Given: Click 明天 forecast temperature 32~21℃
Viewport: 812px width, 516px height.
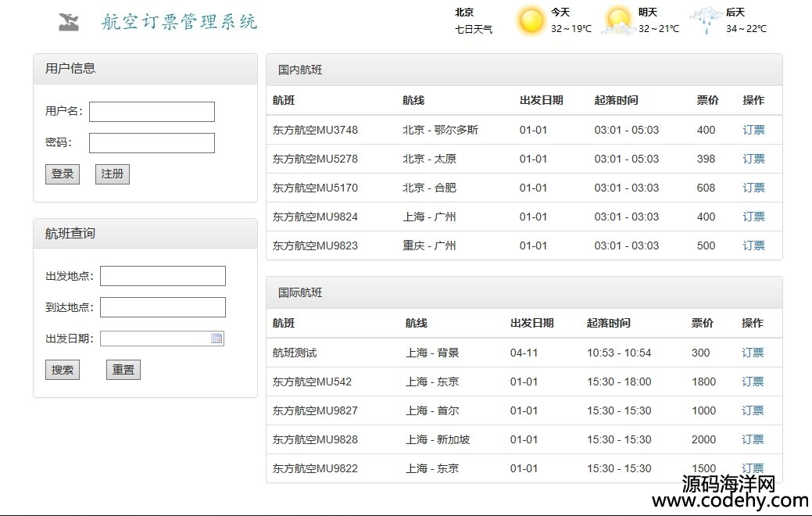Looking at the screenshot, I should (658, 29).
